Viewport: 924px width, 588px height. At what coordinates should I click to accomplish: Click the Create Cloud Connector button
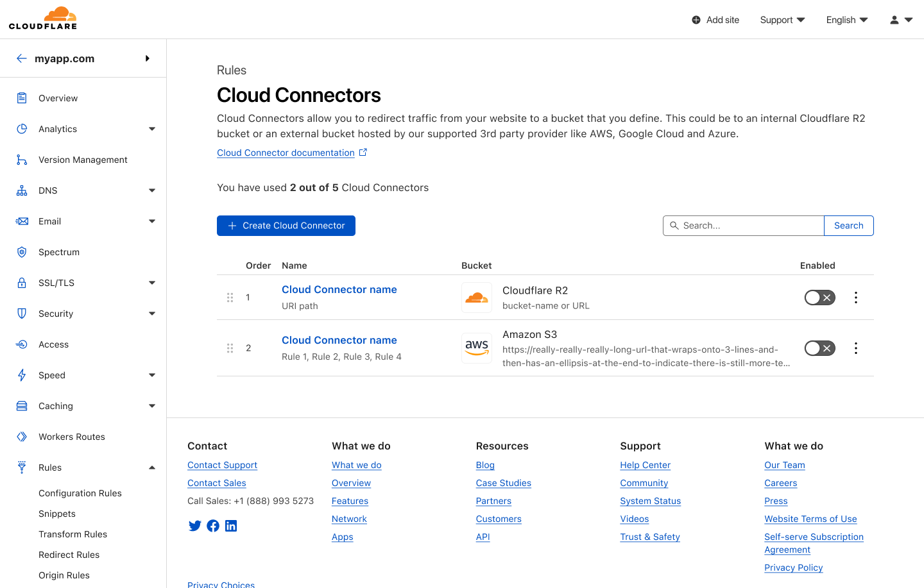click(286, 226)
